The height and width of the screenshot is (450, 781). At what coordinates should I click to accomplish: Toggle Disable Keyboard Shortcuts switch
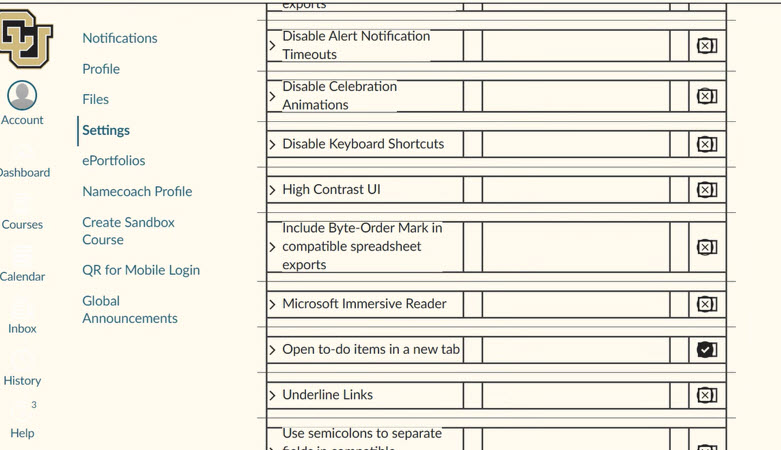coord(707,145)
